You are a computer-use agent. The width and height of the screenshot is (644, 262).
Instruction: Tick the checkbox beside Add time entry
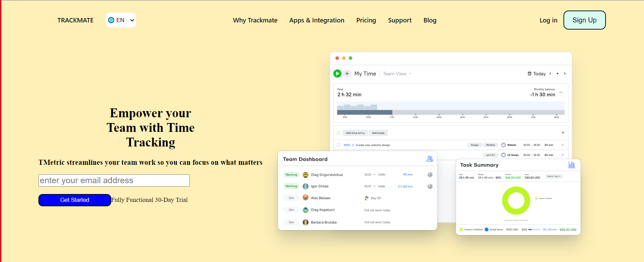pos(338,133)
